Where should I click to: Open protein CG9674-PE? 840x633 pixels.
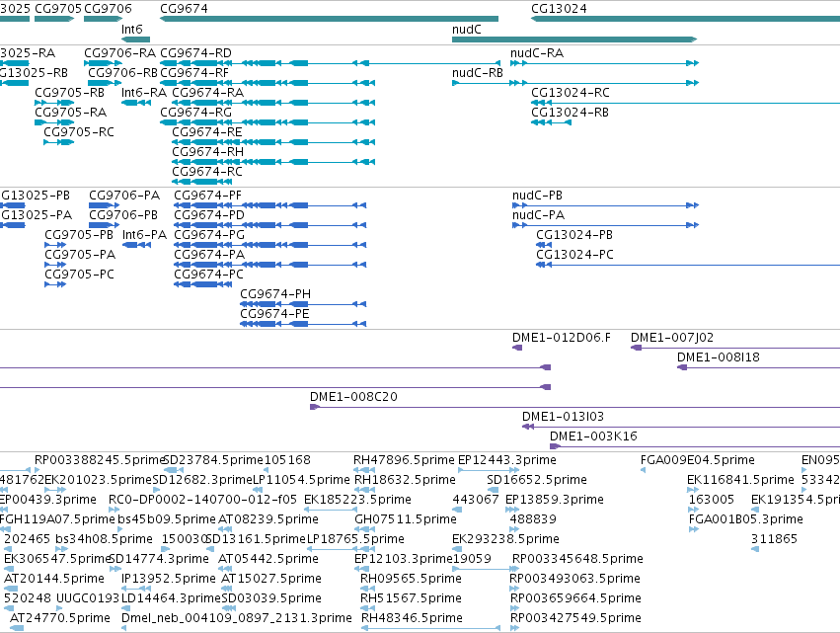pyautogui.click(x=274, y=314)
